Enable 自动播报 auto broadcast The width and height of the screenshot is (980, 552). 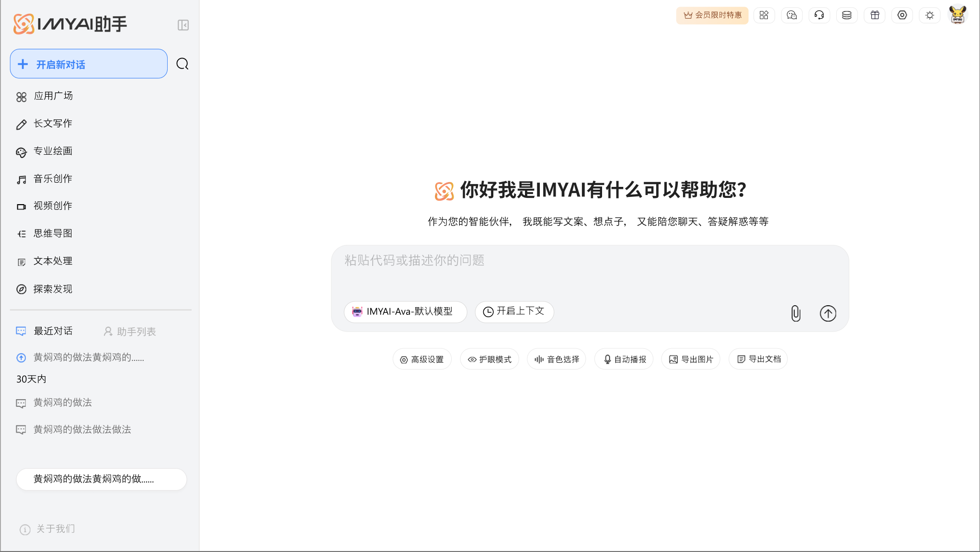pos(624,359)
